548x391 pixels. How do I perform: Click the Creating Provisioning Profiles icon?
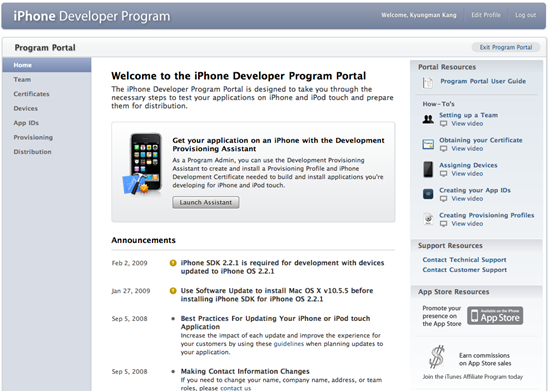click(428, 219)
